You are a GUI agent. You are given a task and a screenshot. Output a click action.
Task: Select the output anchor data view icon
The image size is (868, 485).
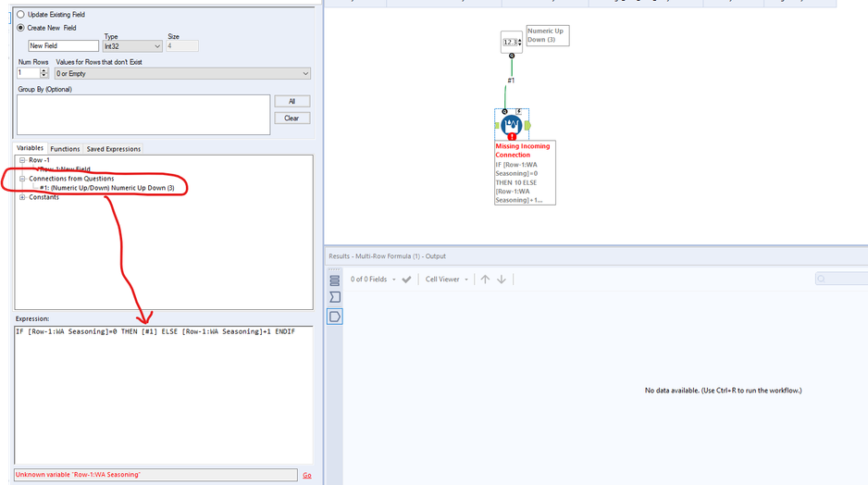334,317
